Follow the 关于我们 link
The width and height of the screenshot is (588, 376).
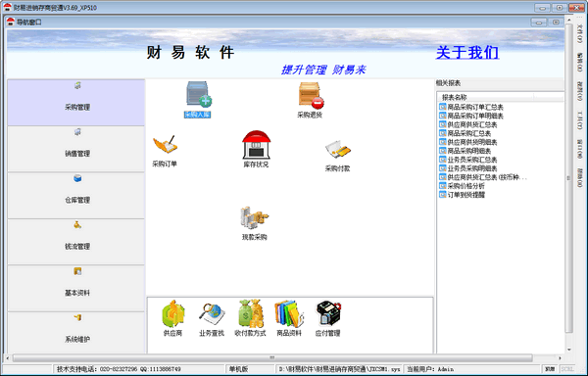467,53
